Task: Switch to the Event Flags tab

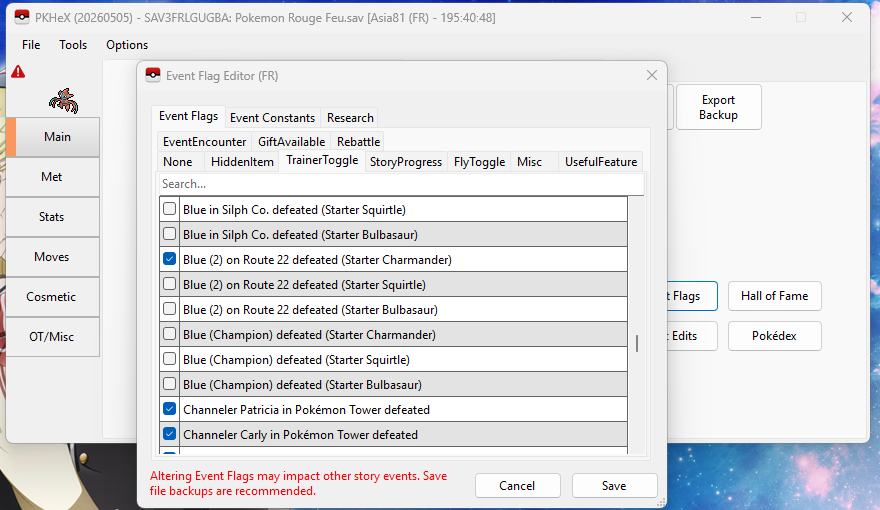Action: point(188,116)
